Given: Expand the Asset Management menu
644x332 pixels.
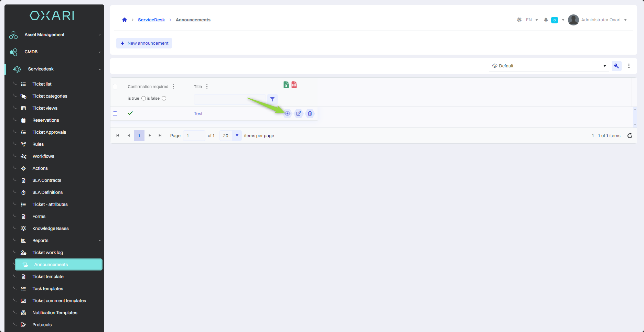Looking at the screenshot, I should [55, 35].
